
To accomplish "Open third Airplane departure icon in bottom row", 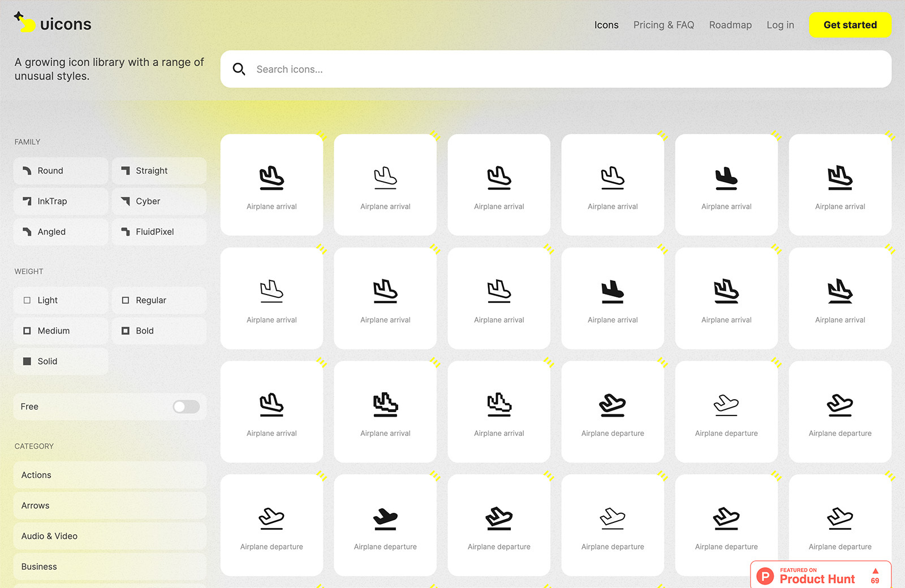I will [x=499, y=525].
